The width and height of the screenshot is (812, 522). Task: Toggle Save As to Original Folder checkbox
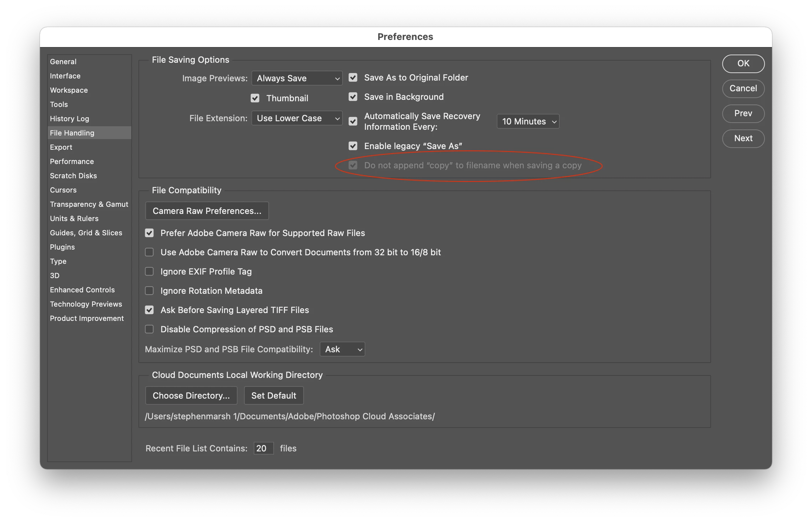click(x=353, y=78)
